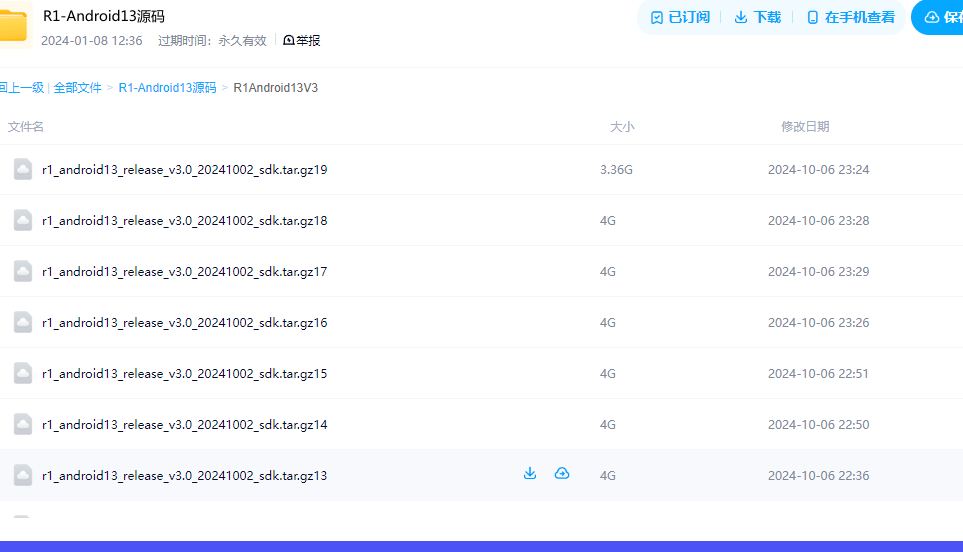This screenshot has width=963, height=552.
Task: Sort files by the 大小 column header
Action: click(x=622, y=127)
